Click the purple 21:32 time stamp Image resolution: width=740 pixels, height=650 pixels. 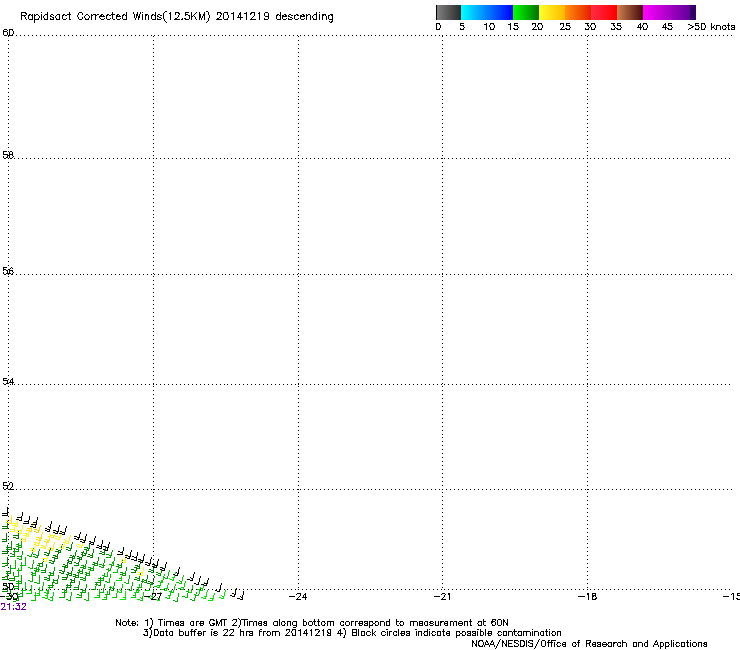coord(13,607)
